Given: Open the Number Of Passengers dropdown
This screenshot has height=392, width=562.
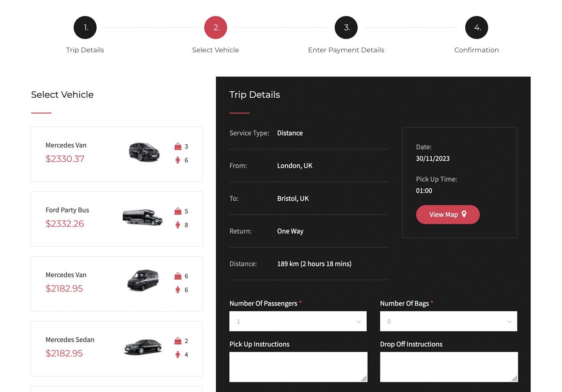Looking at the screenshot, I should pos(298,321).
